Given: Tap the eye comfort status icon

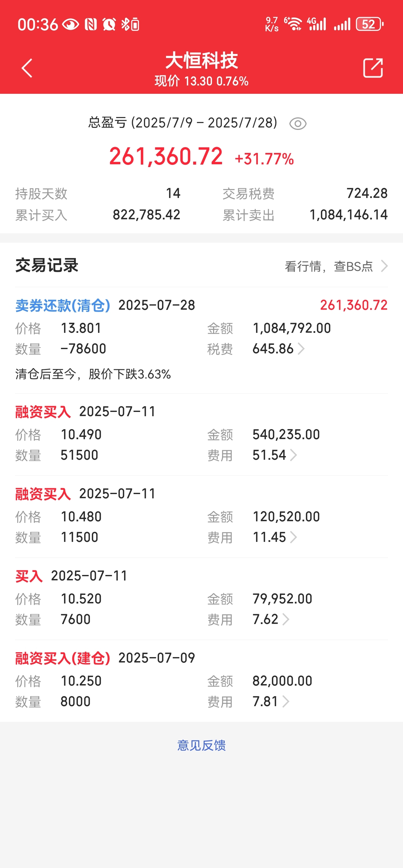Looking at the screenshot, I should [x=71, y=24].
